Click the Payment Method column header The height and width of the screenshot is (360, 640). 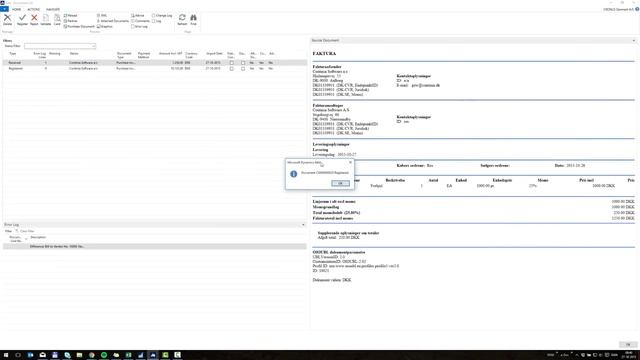pyautogui.click(x=144, y=55)
